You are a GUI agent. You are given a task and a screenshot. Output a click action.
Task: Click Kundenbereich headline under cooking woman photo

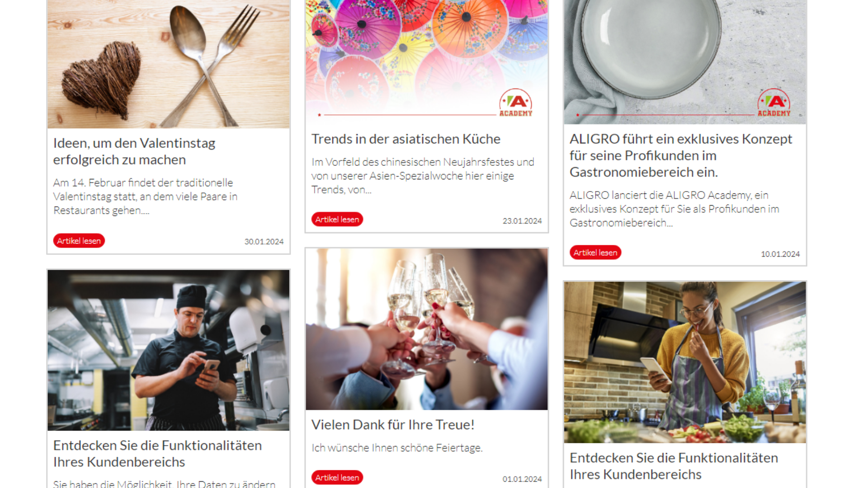674,466
